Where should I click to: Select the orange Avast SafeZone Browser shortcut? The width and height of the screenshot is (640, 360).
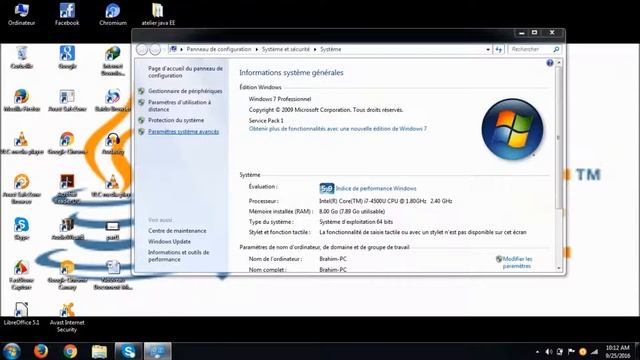coord(21,189)
